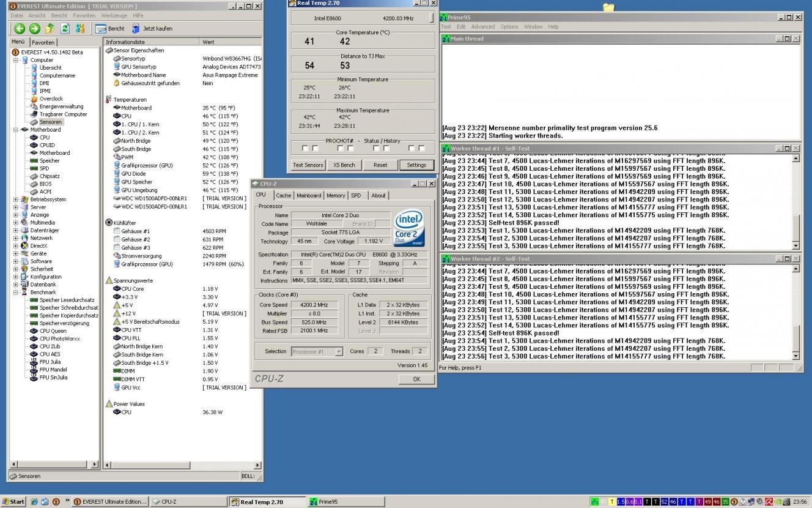Switch to the Favoriten tab in EVEREST

tap(43, 42)
